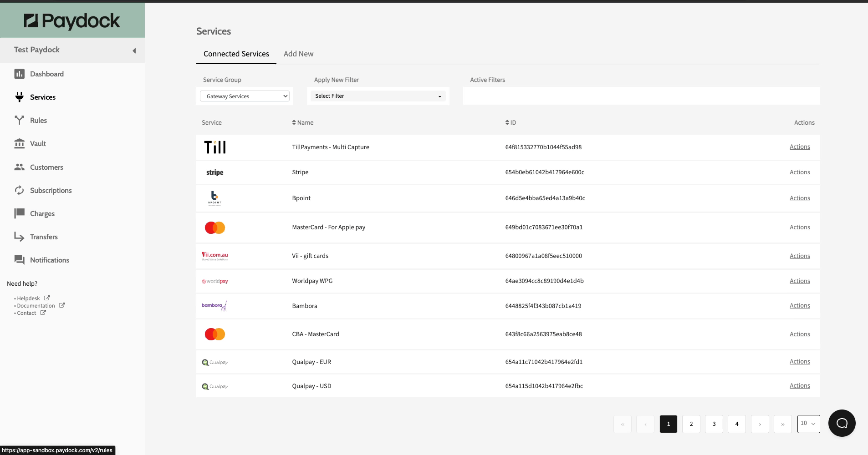Viewport: 868px width, 455px height.
Task: Click the Notifications chat bubbles icon
Action: pyautogui.click(x=19, y=260)
